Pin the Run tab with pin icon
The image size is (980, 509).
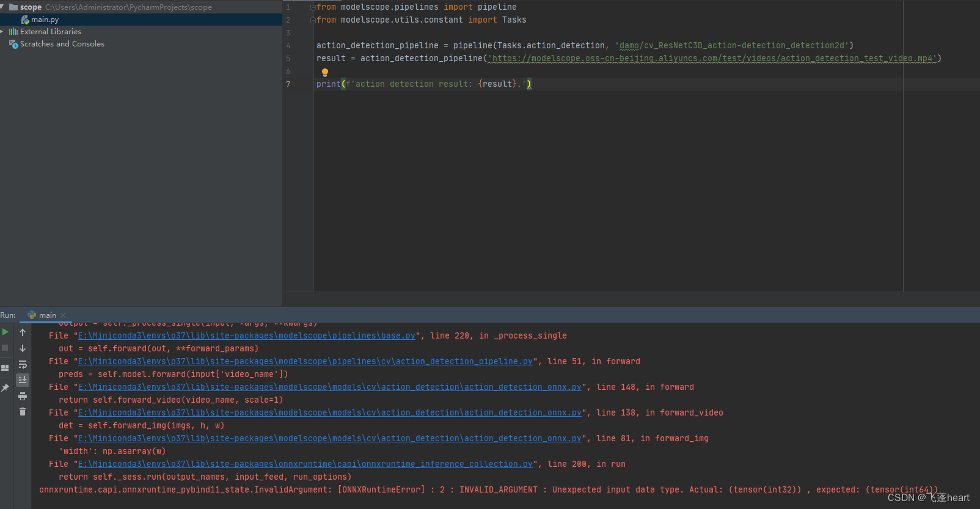(x=5, y=387)
